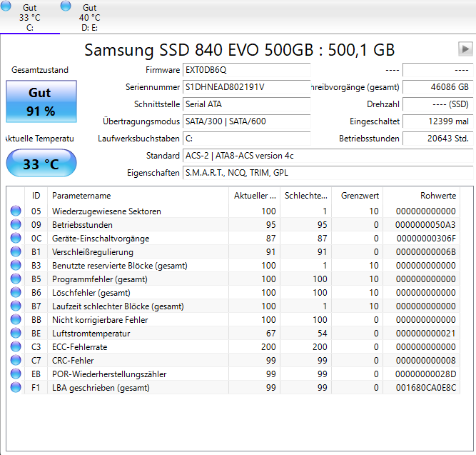Click the next disk arrow button
Image resolution: width=476 pixels, height=455 pixels.
[465, 49]
